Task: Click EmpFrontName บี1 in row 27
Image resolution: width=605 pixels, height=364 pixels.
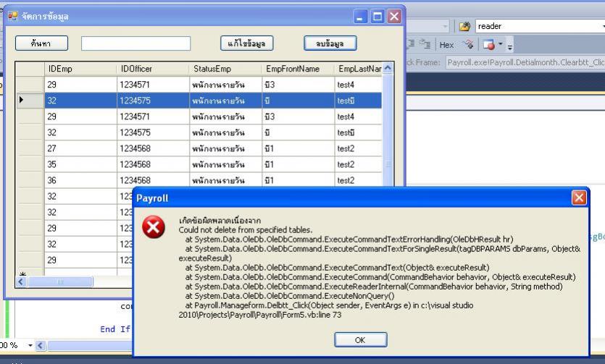Action: 298,148
